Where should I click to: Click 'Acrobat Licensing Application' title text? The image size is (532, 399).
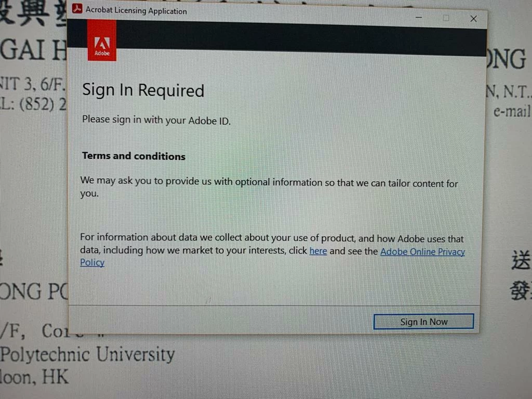[136, 10]
